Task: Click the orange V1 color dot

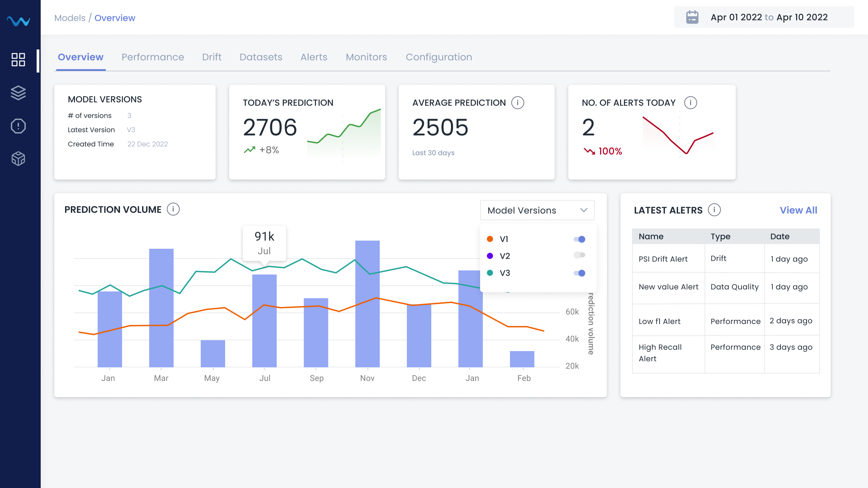Action: (490, 239)
